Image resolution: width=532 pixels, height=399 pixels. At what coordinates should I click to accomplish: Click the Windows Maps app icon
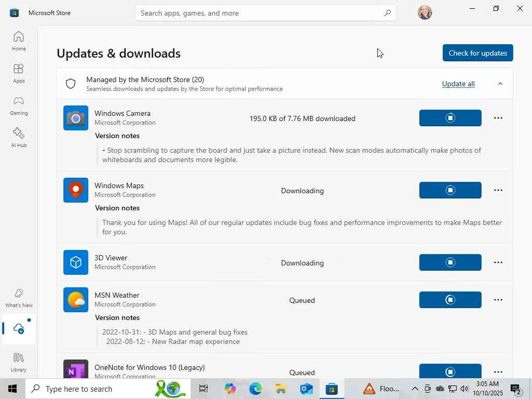coord(76,190)
